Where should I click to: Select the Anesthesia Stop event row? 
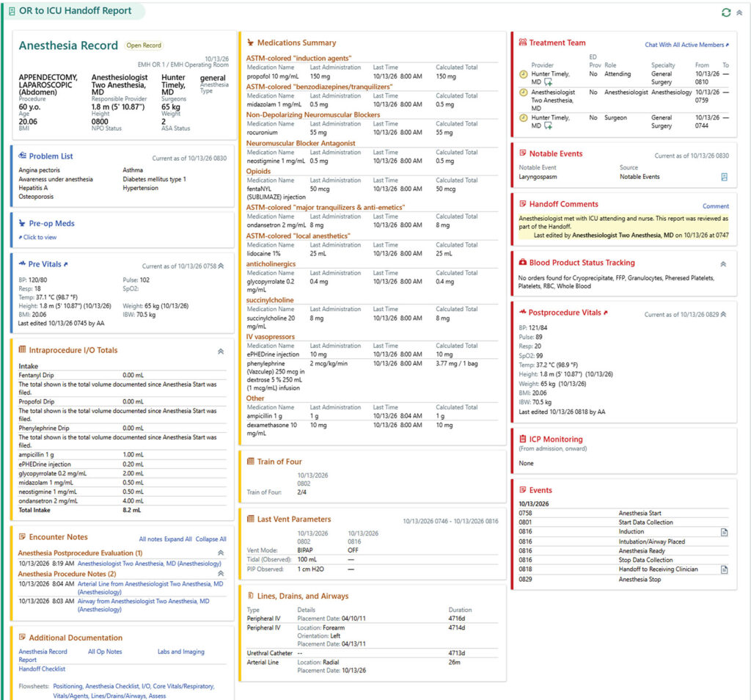click(623, 579)
